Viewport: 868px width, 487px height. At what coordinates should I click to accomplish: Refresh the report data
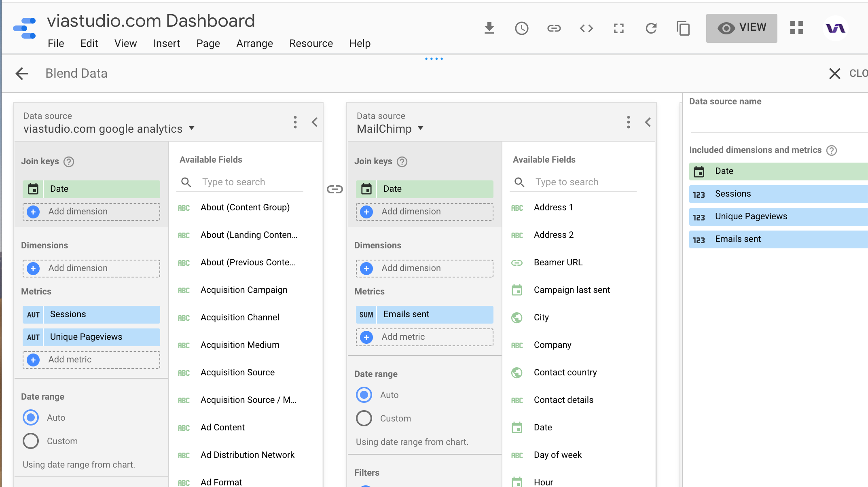(x=651, y=28)
